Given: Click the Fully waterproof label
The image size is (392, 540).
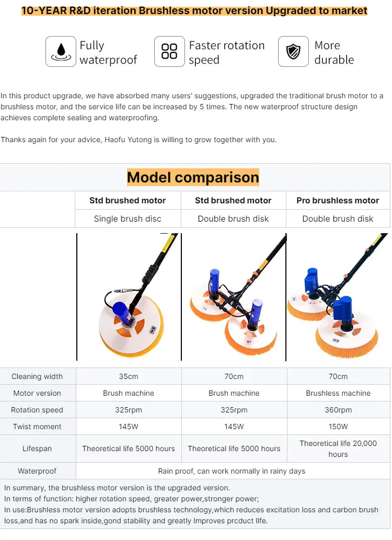Looking at the screenshot, I should [x=108, y=52].
